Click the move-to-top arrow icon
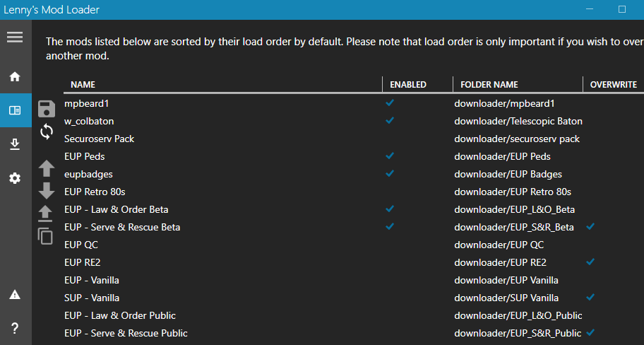Viewport: 644px width, 345px height. pos(46,213)
